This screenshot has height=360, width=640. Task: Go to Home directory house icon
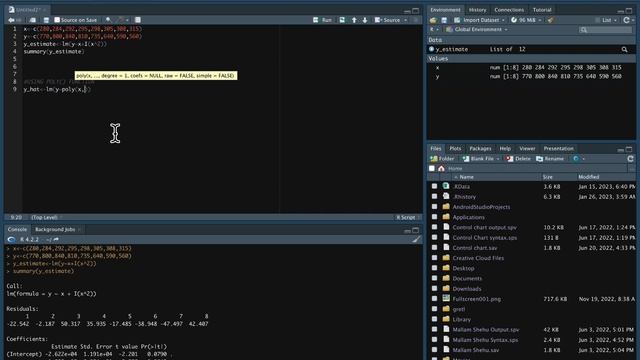coord(441,169)
